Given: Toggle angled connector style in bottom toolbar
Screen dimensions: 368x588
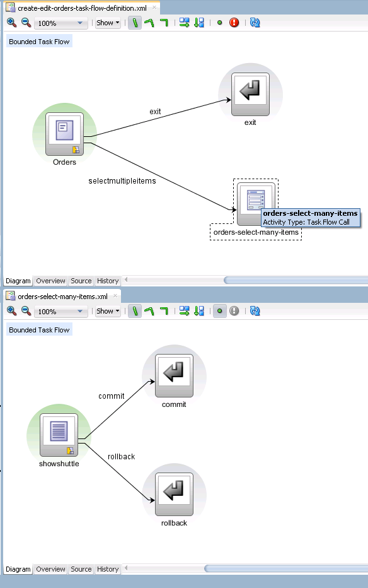Looking at the screenshot, I should click(149, 311).
